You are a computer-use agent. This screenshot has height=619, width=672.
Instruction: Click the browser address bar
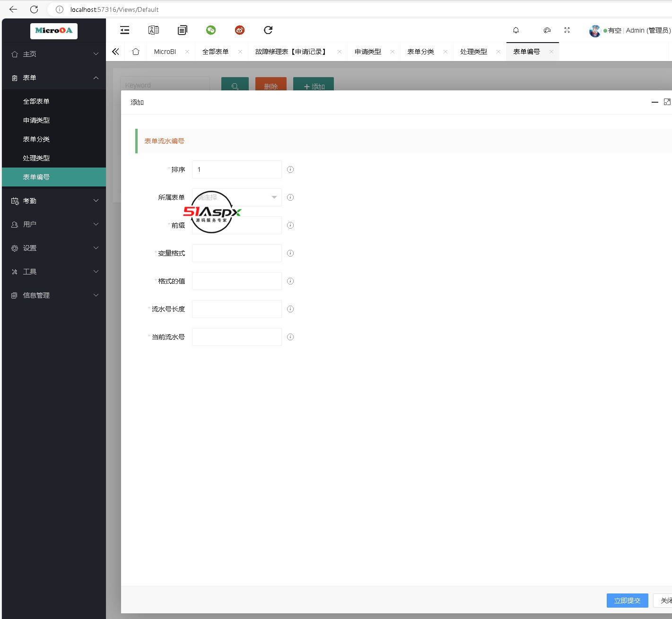click(359, 9)
